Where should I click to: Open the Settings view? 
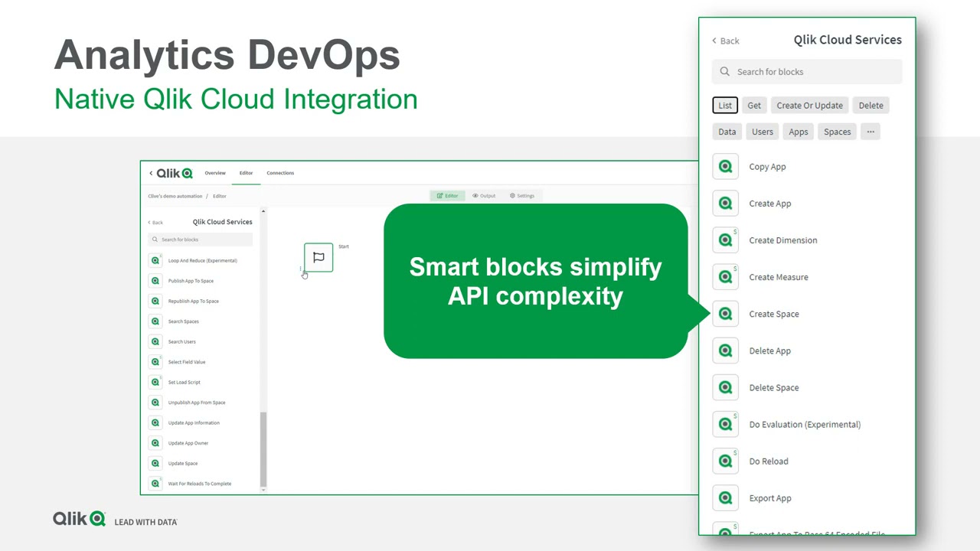[x=522, y=196]
